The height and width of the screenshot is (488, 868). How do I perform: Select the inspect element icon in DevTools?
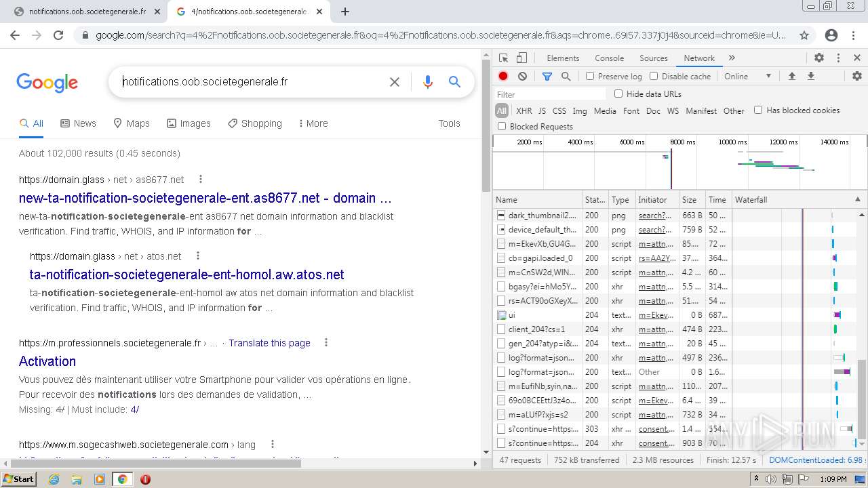click(x=503, y=58)
